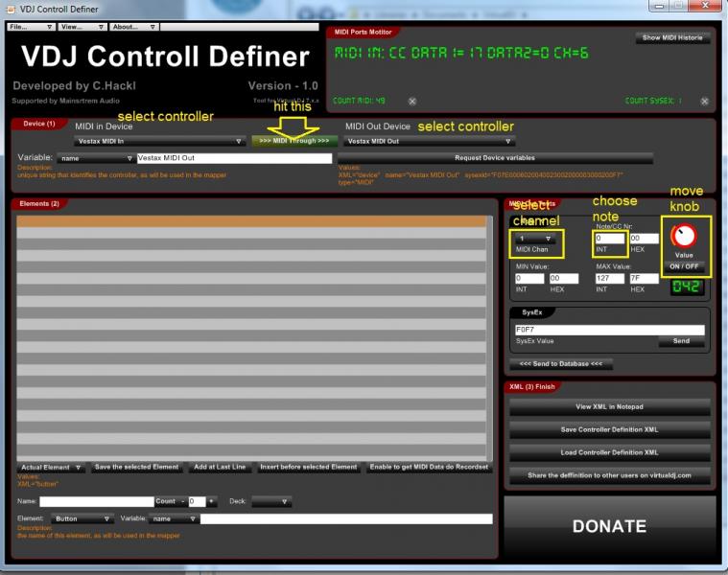728x575 pixels.
Task: Click Load Controller Definition XML
Action: pos(610,452)
